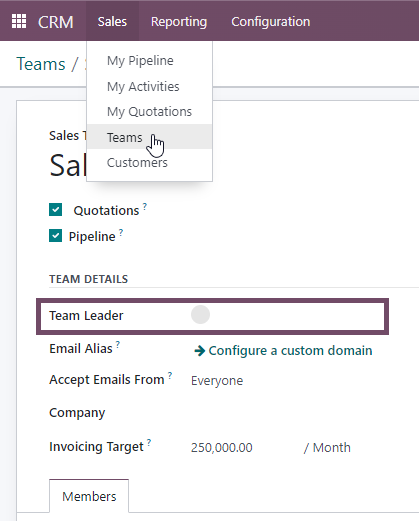Open the Accept Emails From Everyone selector
The image size is (419, 521).
[x=217, y=381]
